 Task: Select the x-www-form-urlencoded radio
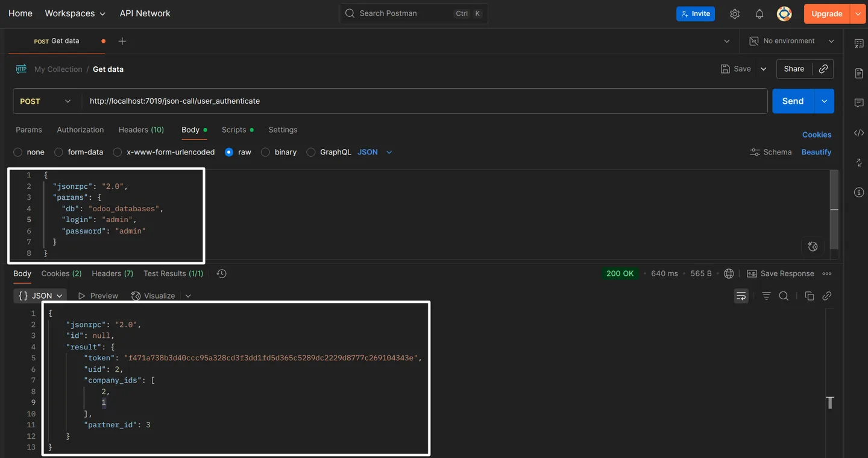click(x=118, y=152)
